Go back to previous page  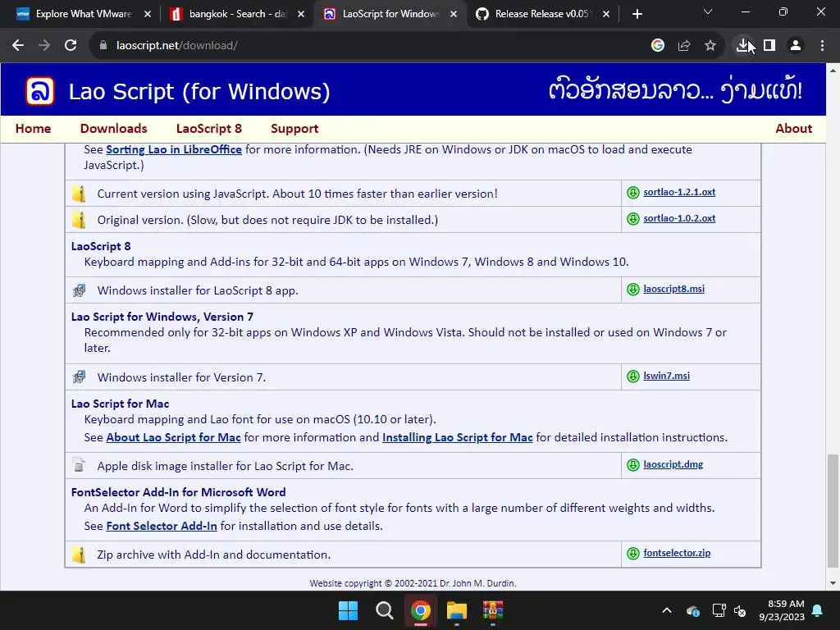click(x=18, y=46)
